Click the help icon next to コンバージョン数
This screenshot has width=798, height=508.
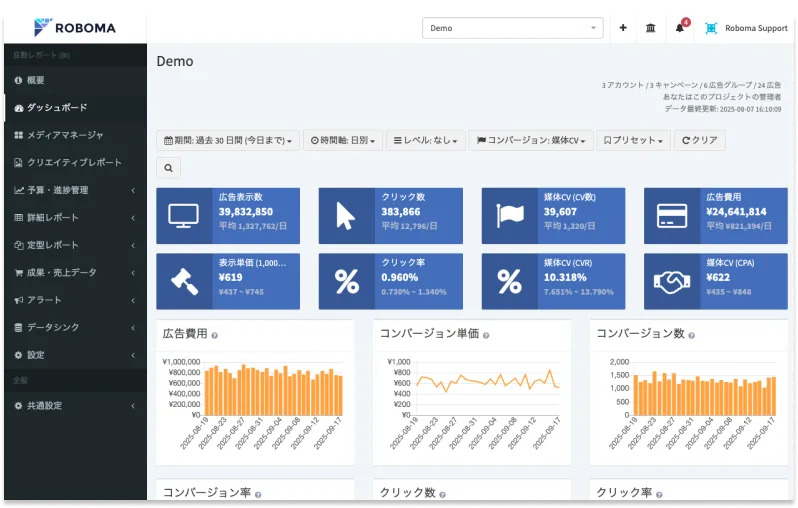(692, 335)
